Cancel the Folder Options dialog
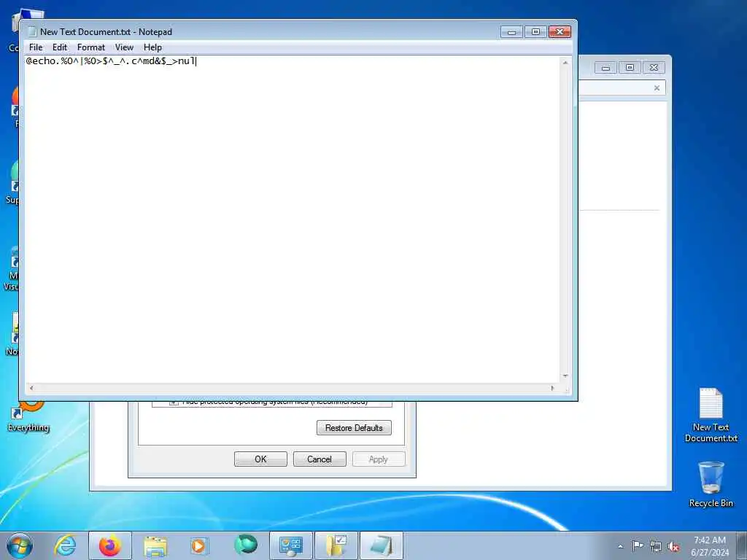This screenshot has height=560, width=747. (320, 459)
